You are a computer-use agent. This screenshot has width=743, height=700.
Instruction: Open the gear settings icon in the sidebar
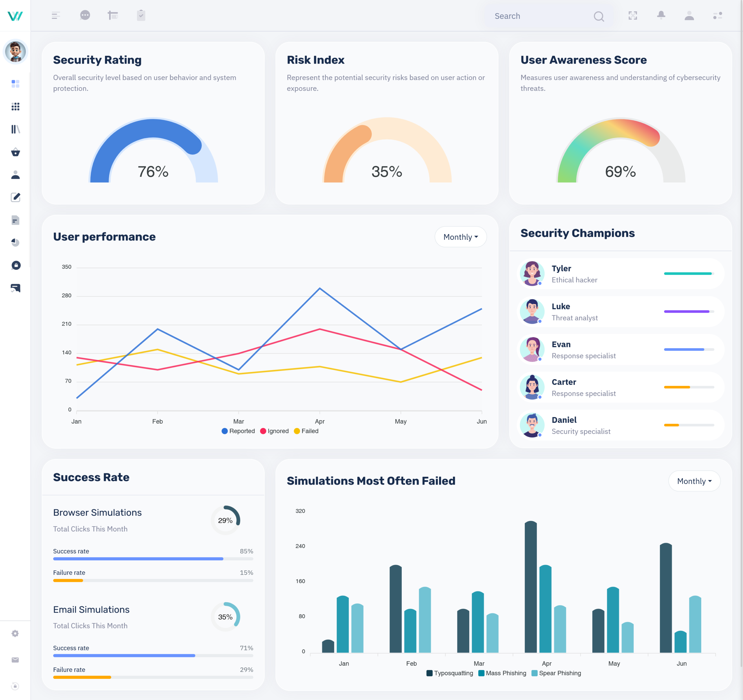point(15,634)
